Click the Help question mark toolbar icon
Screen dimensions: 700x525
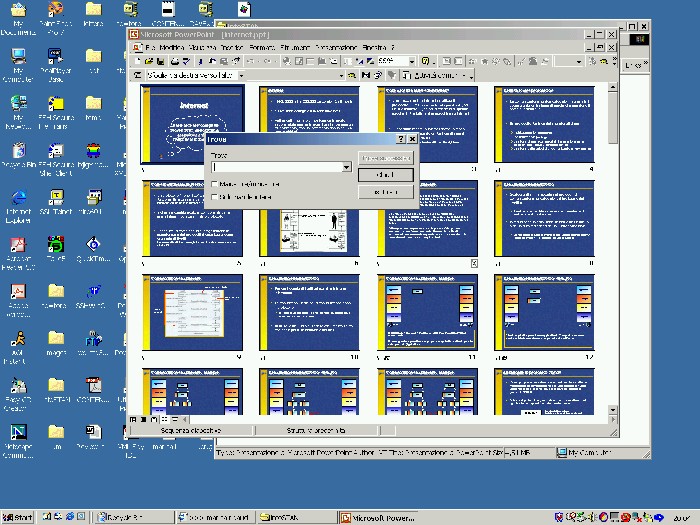[425, 61]
